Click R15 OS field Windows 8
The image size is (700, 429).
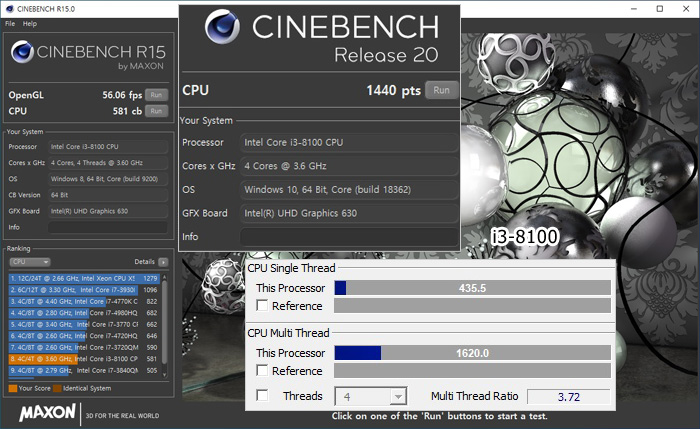click(108, 179)
